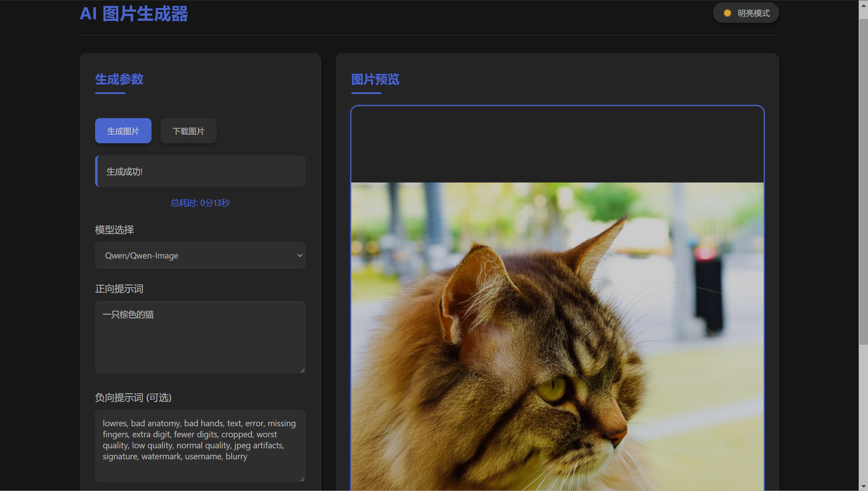Click the 正向提示词 label
Viewport: 868px width, 491px height.
click(x=119, y=289)
